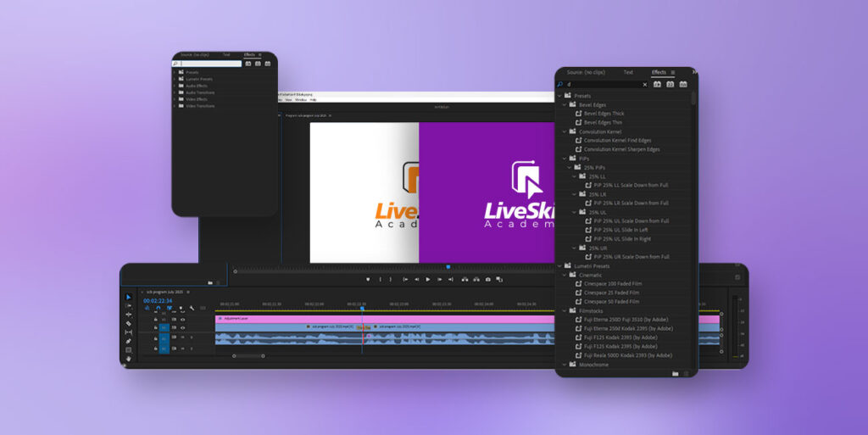Clear the search in right Effects panel
The width and height of the screenshot is (868, 435).
tap(645, 85)
